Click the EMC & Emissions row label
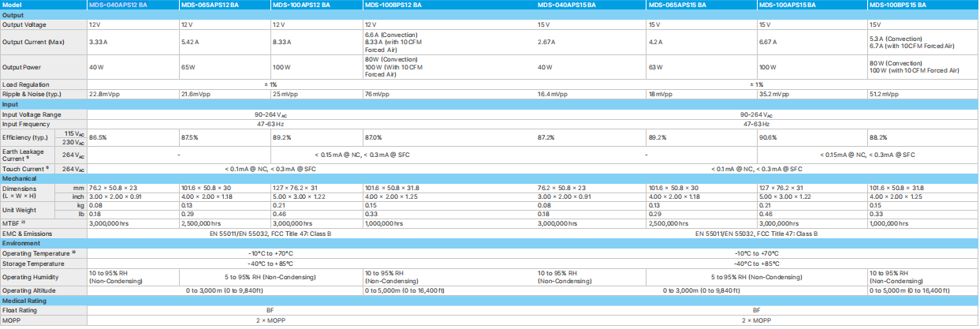The height and width of the screenshot is (329, 980). click(x=29, y=234)
